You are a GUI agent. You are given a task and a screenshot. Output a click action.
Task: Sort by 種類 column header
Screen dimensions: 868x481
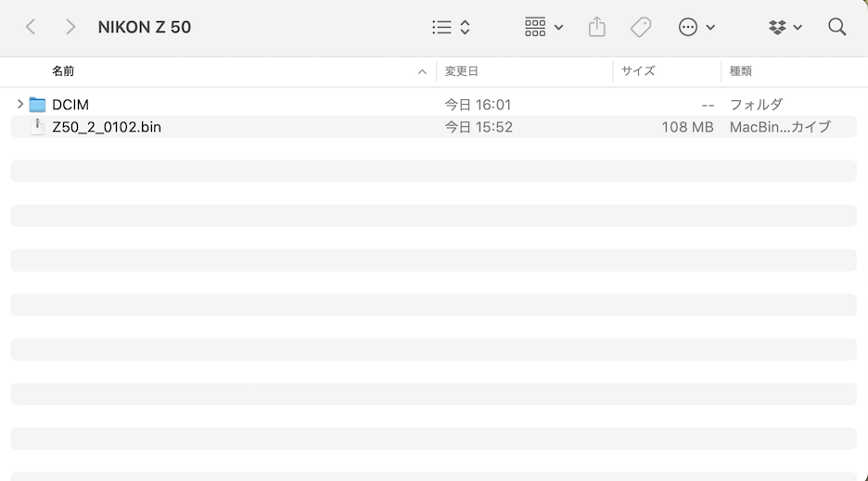pyautogui.click(x=740, y=71)
